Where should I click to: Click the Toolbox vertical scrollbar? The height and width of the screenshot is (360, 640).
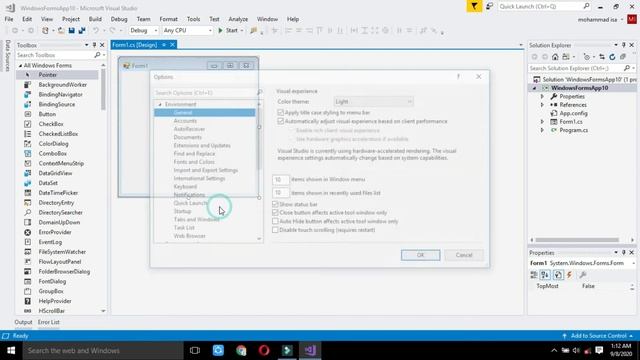(103, 90)
